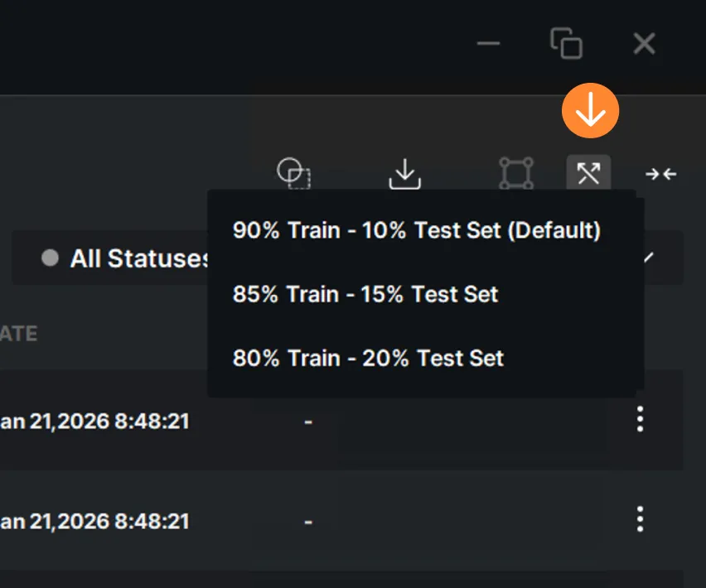
Task: Click the grey status dot beside All Statuses
Action: click(x=50, y=258)
